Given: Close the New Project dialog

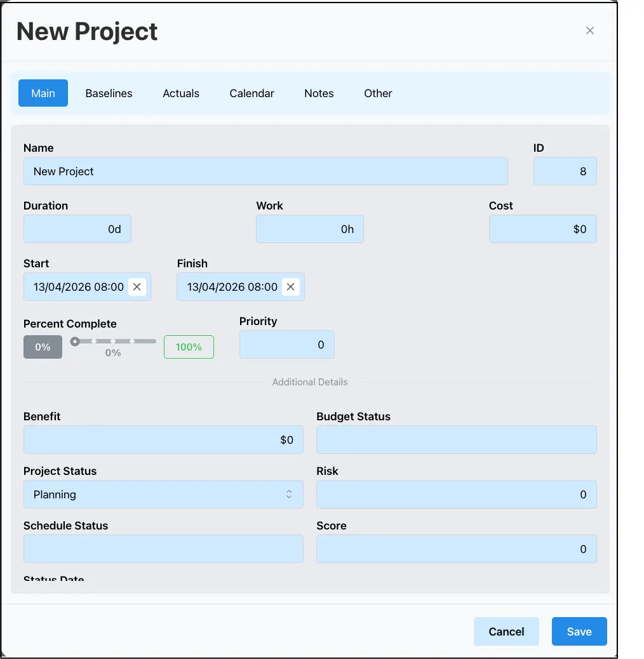Looking at the screenshot, I should (x=590, y=30).
